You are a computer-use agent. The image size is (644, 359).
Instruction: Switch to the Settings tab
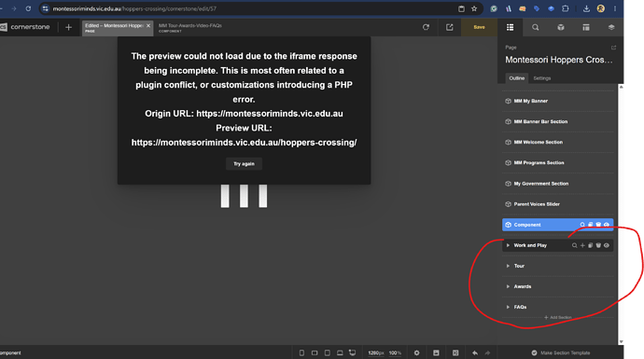tap(541, 78)
